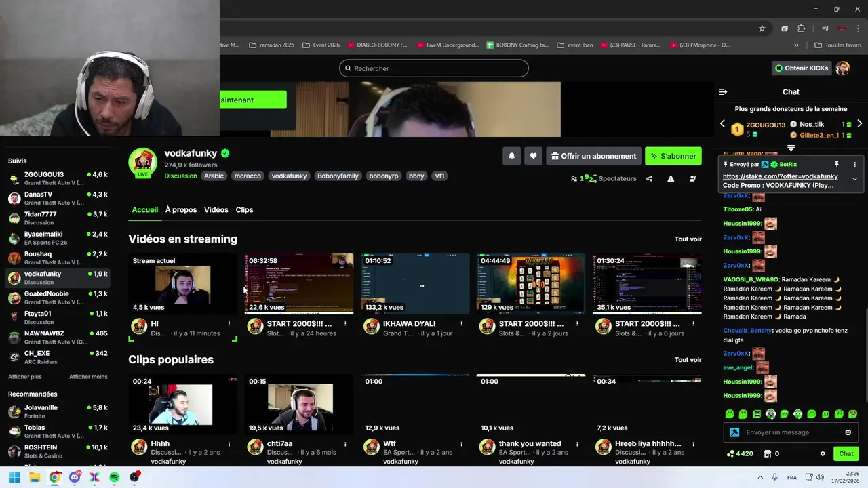Viewport: 868px width, 488px height.
Task: Open the Stream actuel thumbnail
Action: [x=183, y=284]
